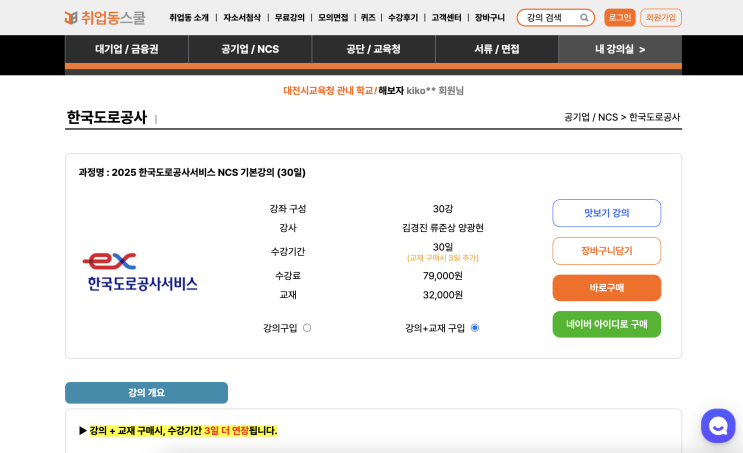
Task: Open the chat support bubble icon
Action: click(718, 426)
